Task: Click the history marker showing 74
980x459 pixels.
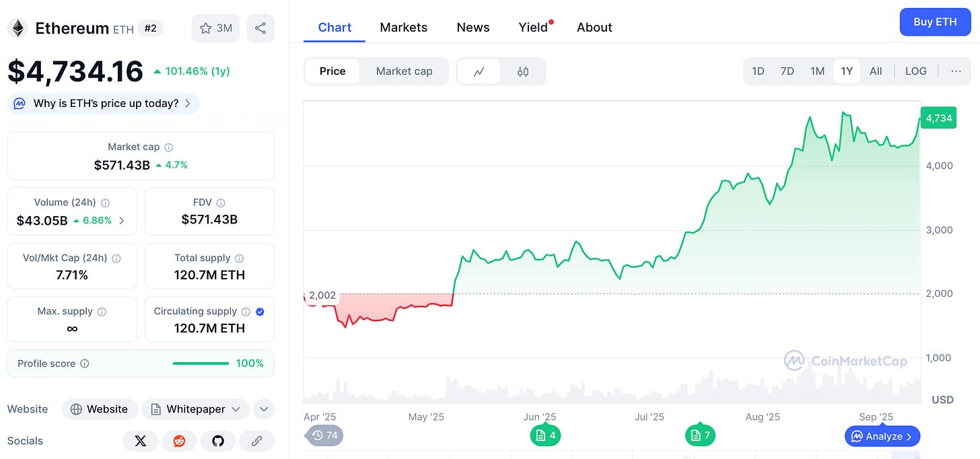Action: [x=324, y=435]
